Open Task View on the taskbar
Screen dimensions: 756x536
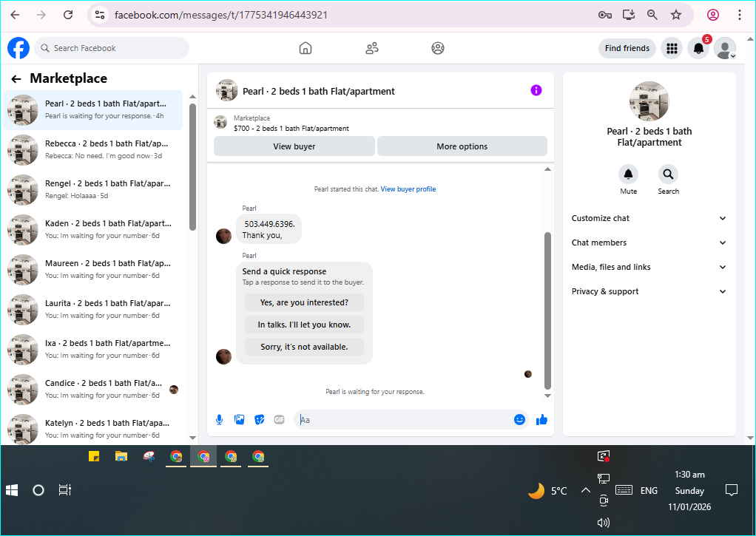tap(64, 490)
